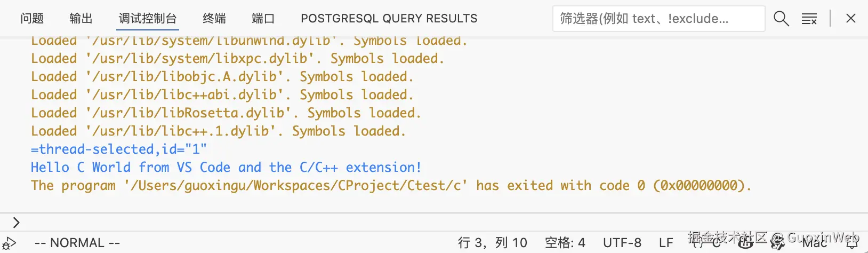The height and width of the screenshot is (253, 868).
Task: Open the notifications bell in status bar
Action: (852, 243)
